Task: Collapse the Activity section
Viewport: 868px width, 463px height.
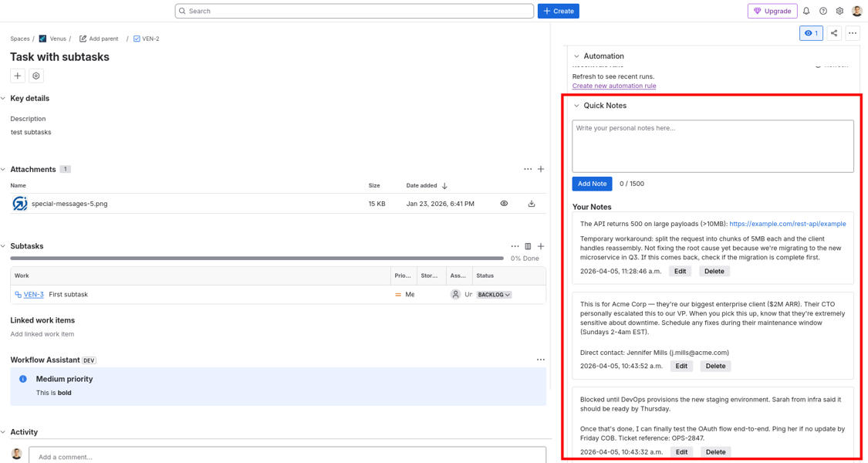Action: click(3, 432)
